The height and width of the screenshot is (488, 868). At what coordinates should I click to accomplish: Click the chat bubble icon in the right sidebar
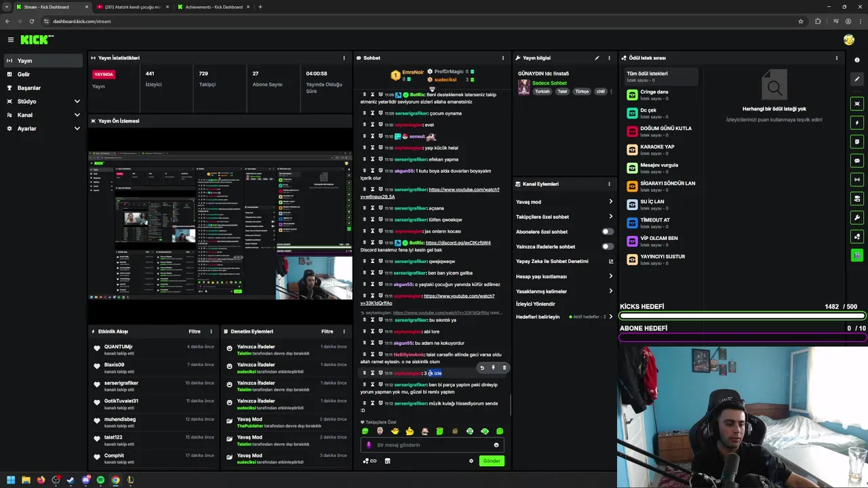point(857,161)
